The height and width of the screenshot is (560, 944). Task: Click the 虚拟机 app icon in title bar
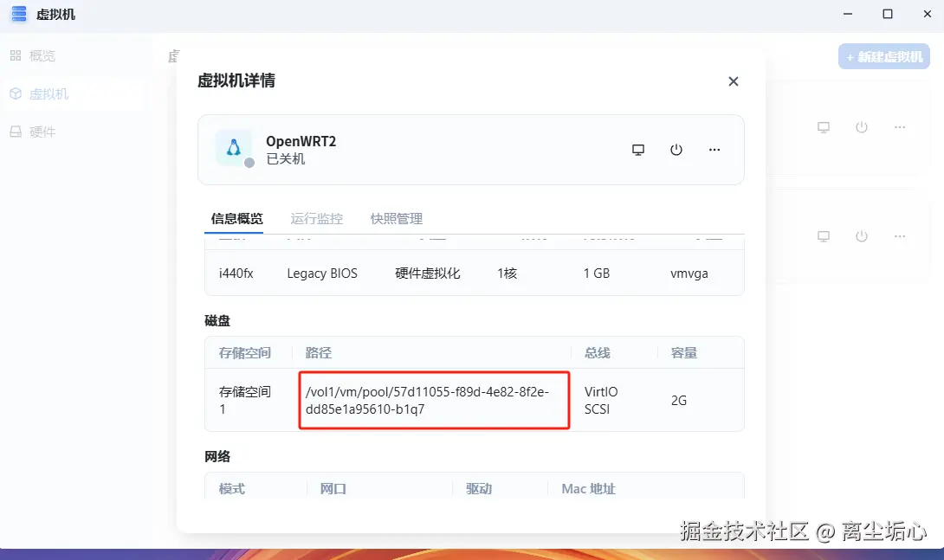19,14
